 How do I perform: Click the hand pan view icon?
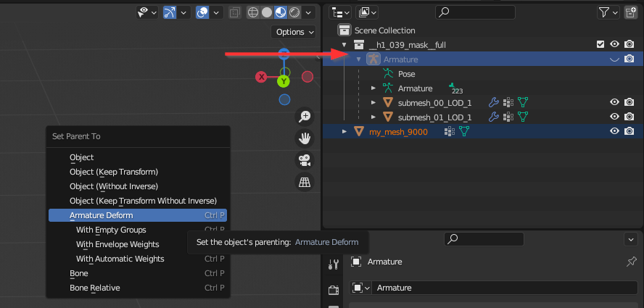[305, 138]
